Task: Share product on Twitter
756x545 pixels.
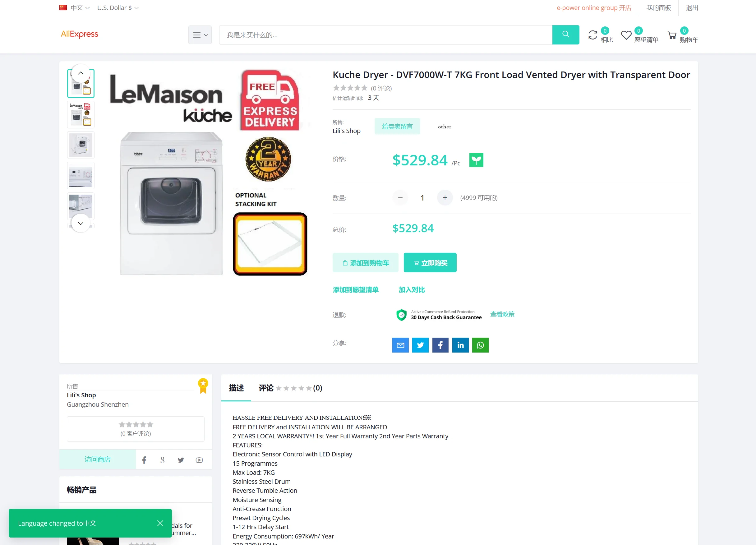Action: [x=420, y=345]
